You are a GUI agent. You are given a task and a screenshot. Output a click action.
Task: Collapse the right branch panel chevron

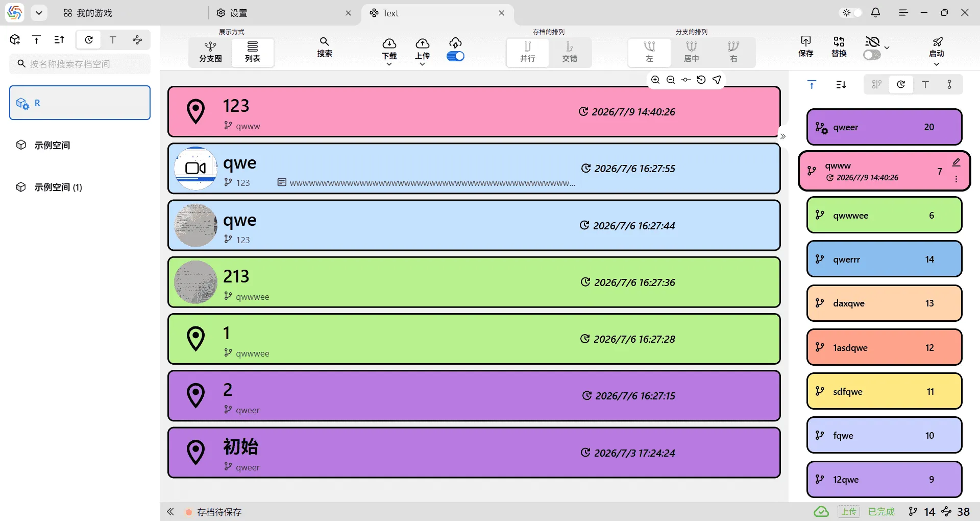783,136
